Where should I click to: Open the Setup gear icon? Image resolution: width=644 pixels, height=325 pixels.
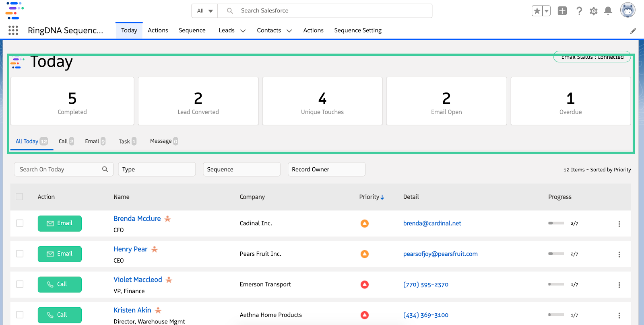(594, 11)
